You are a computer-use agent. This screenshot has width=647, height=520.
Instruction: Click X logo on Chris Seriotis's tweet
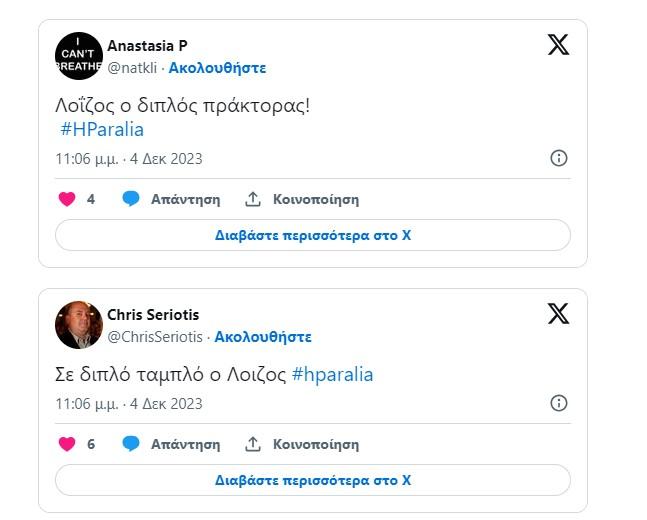pyautogui.click(x=558, y=313)
